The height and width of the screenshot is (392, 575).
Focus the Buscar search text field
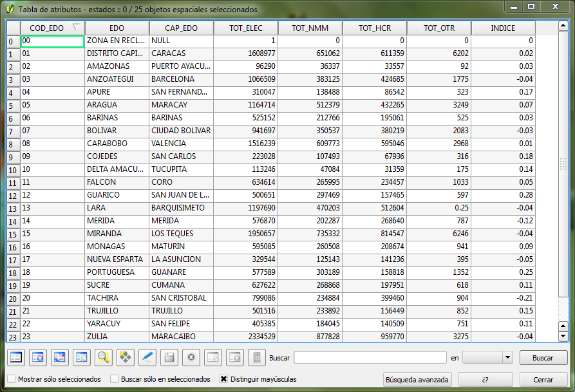(x=370, y=357)
